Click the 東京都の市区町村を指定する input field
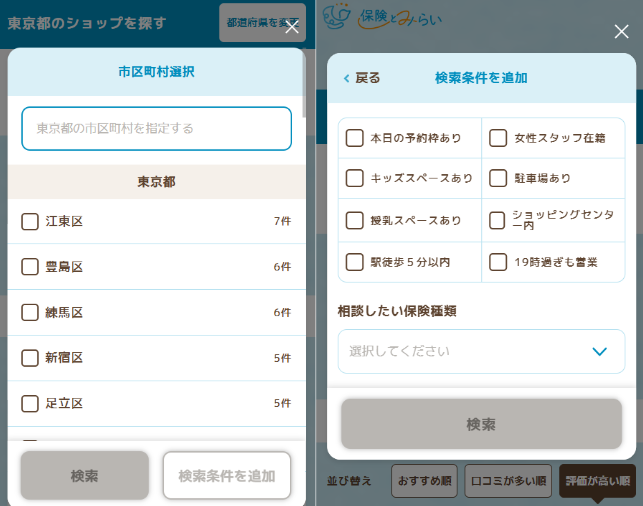Viewport: 643px width, 506px height. (156, 129)
